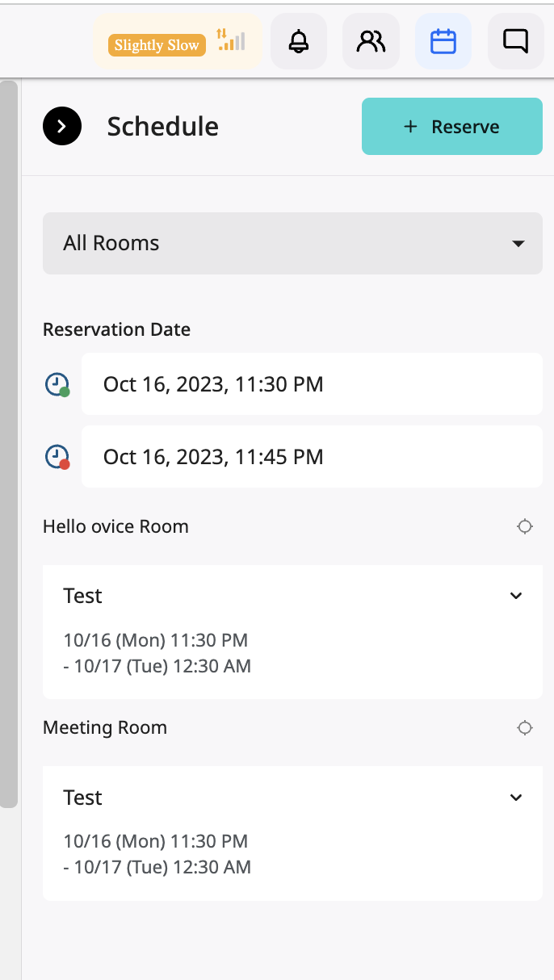Select the Hello ovice Room heading

pos(115,526)
